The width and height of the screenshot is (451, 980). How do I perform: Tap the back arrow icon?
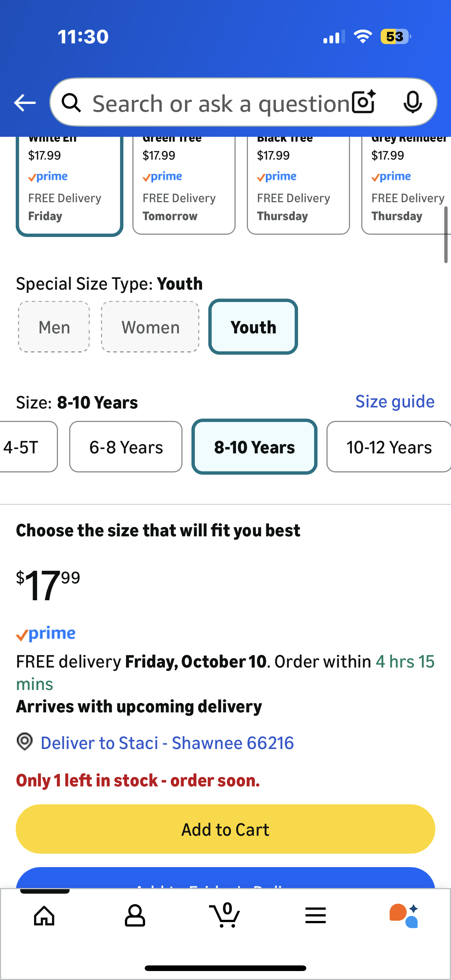pos(25,103)
